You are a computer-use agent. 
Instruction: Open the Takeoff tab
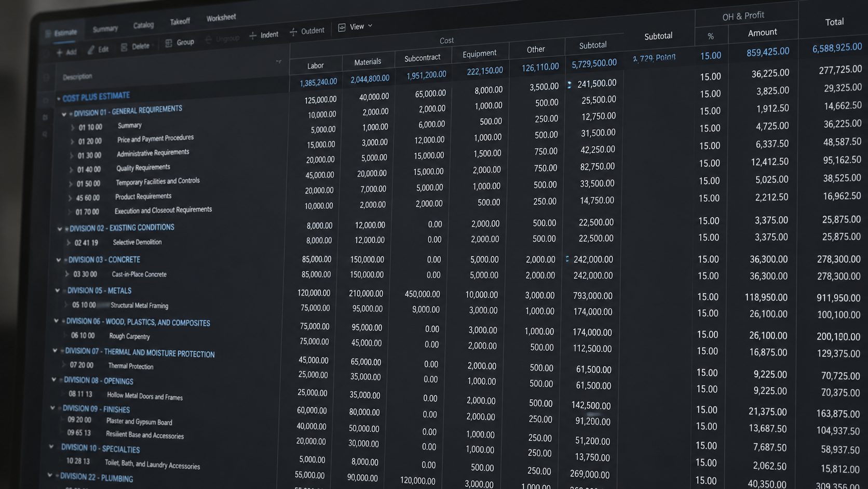click(x=180, y=21)
